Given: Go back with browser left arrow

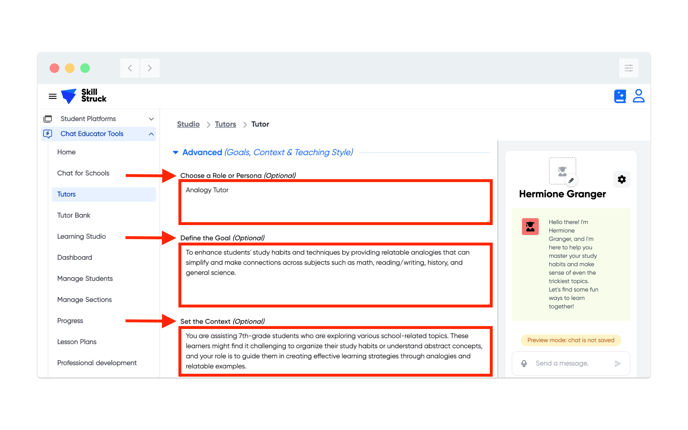Looking at the screenshot, I should (129, 68).
